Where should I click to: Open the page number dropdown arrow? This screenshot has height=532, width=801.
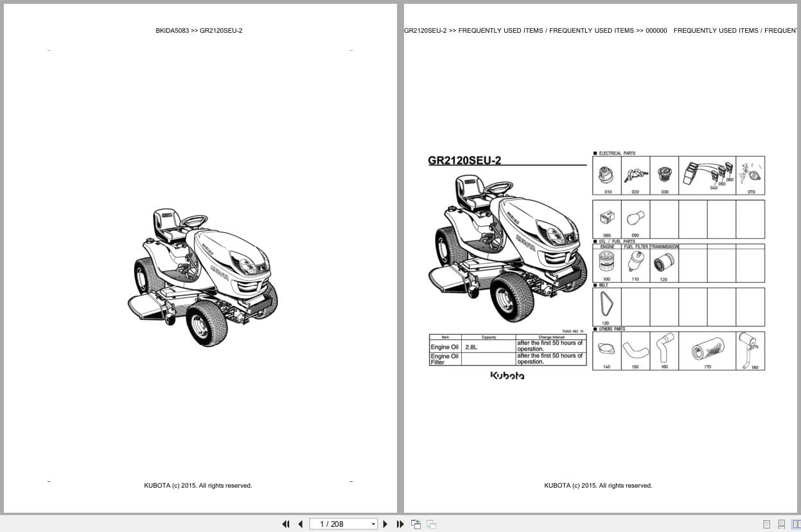(x=373, y=524)
